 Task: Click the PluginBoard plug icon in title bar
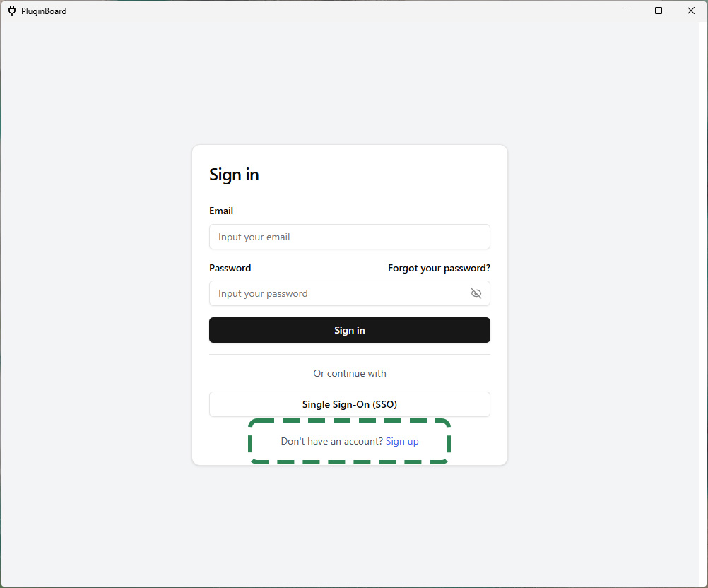(12, 11)
